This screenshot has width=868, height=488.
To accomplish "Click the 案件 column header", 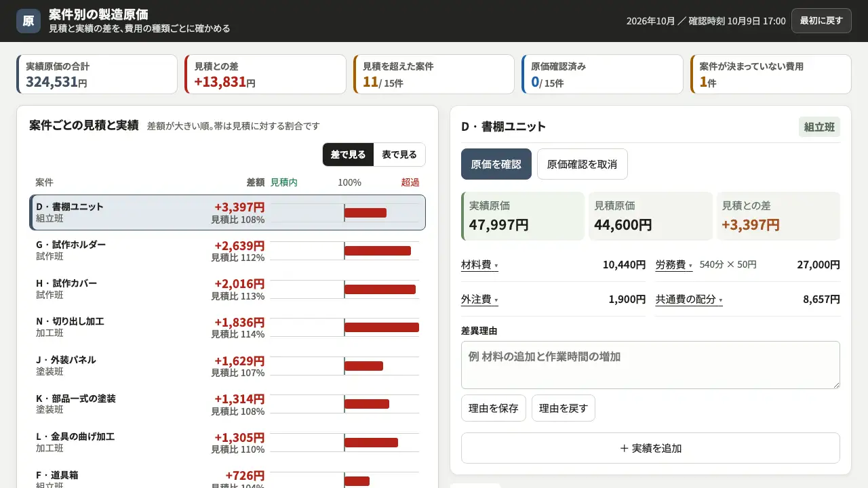I will tap(44, 182).
